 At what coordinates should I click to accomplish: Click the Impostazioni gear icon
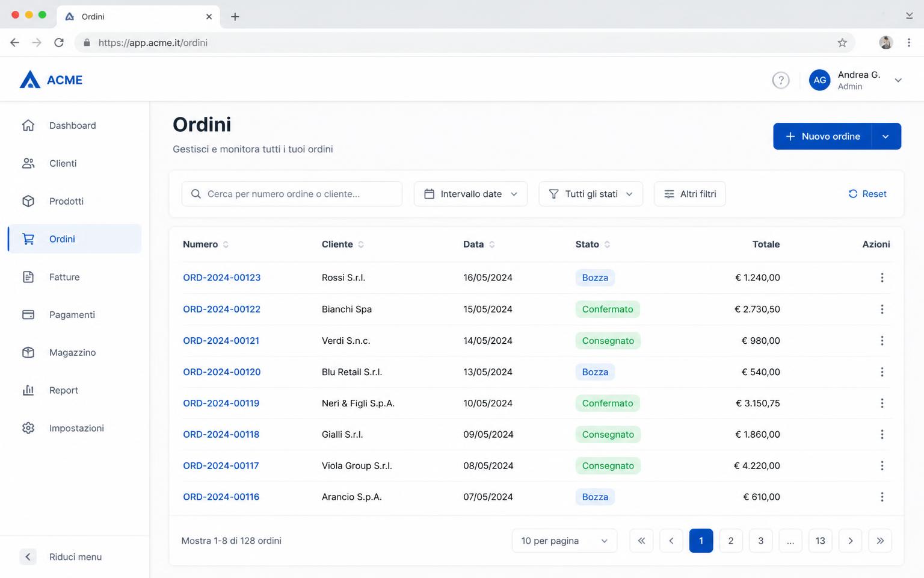[x=28, y=428]
